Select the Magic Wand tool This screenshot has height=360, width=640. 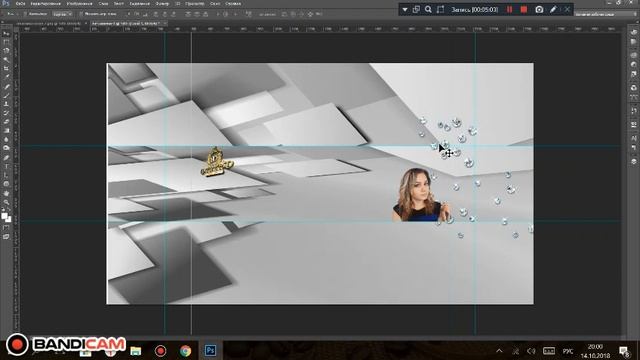[6, 60]
